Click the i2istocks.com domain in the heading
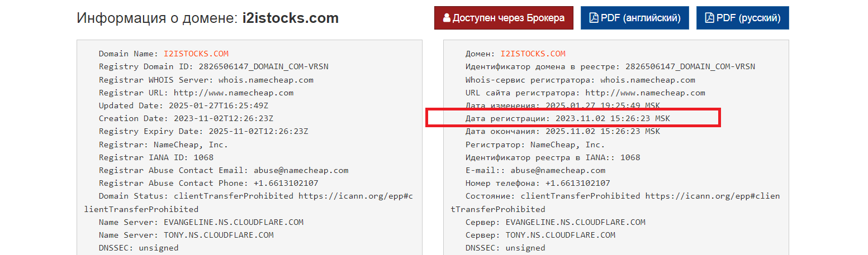The width and height of the screenshot is (868, 255). click(x=290, y=18)
